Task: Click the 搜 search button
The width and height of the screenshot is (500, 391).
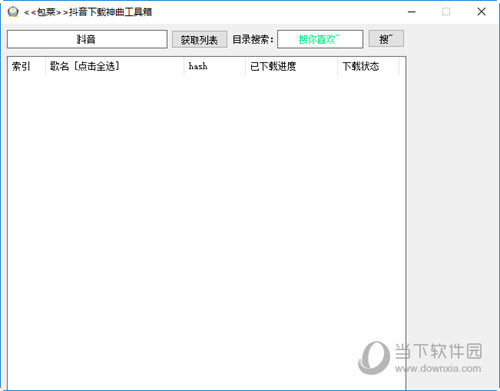Action: pos(386,39)
